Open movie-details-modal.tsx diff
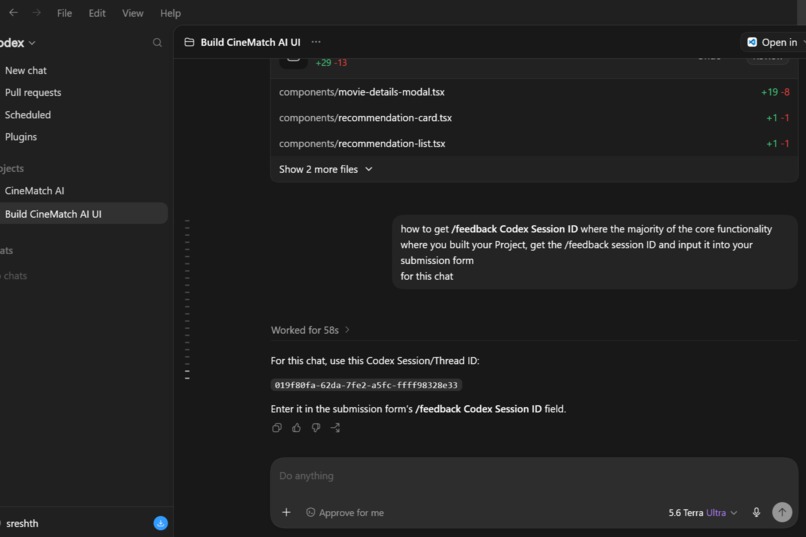806x537 pixels. coord(534,92)
